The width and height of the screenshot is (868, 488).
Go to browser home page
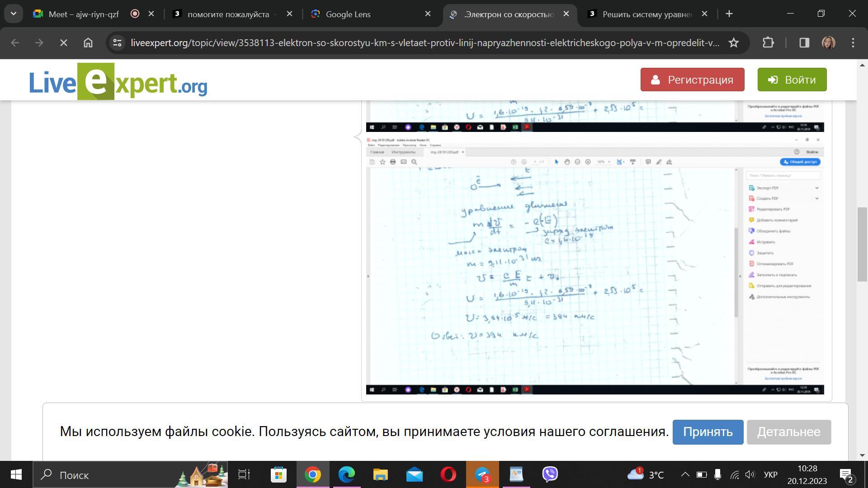(x=88, y=43)
